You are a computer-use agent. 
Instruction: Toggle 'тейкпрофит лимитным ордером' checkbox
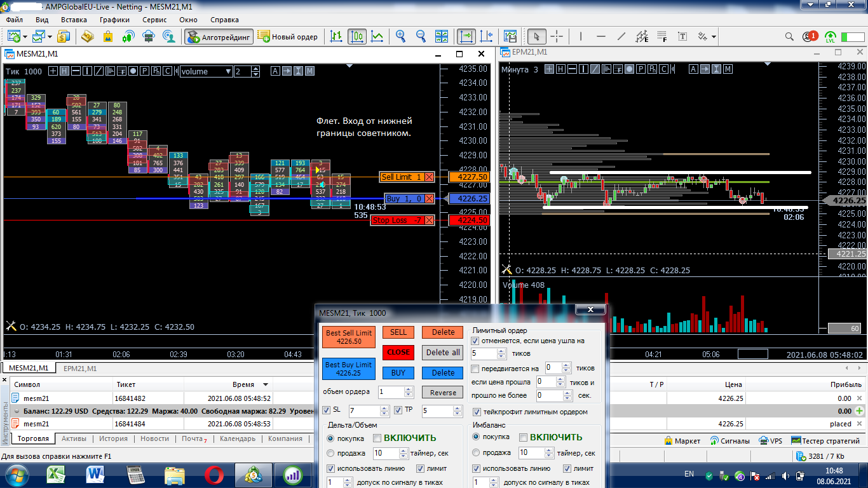[477, 412]
